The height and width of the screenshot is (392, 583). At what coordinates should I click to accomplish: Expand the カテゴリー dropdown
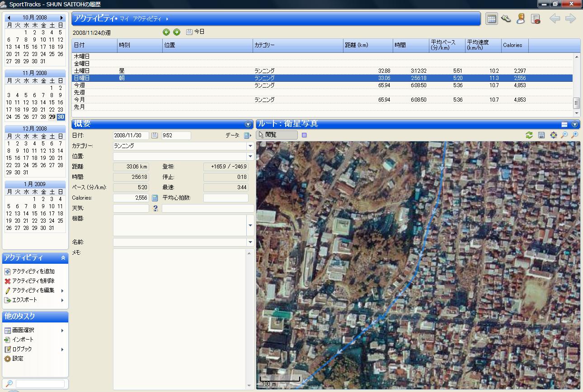(x=250, y=146)
